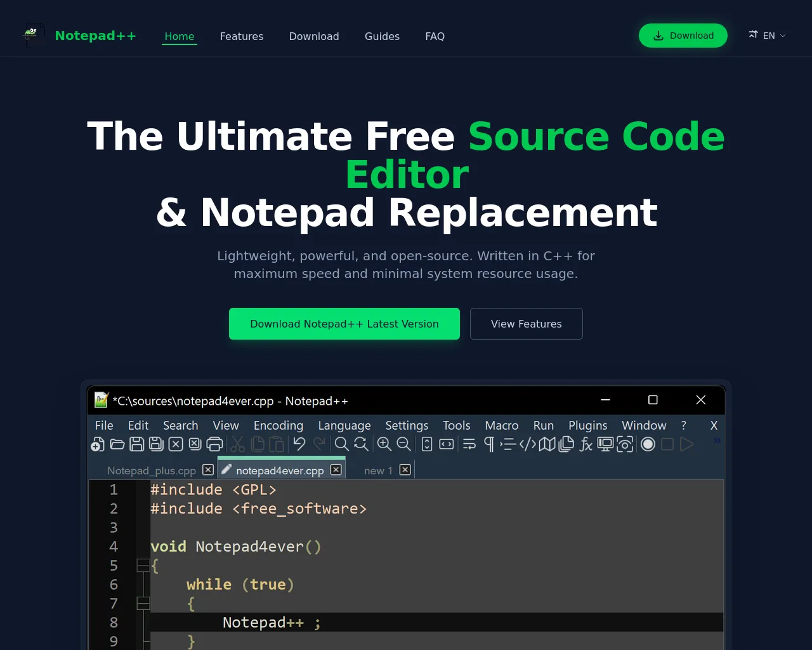Click the Print toolbar icon
Screen dimensions: 812x650
point(215,444)
